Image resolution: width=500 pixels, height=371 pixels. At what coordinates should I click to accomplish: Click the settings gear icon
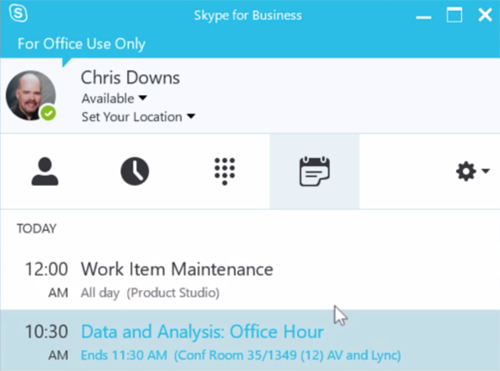pyautogui.click(x=466, y=171)
